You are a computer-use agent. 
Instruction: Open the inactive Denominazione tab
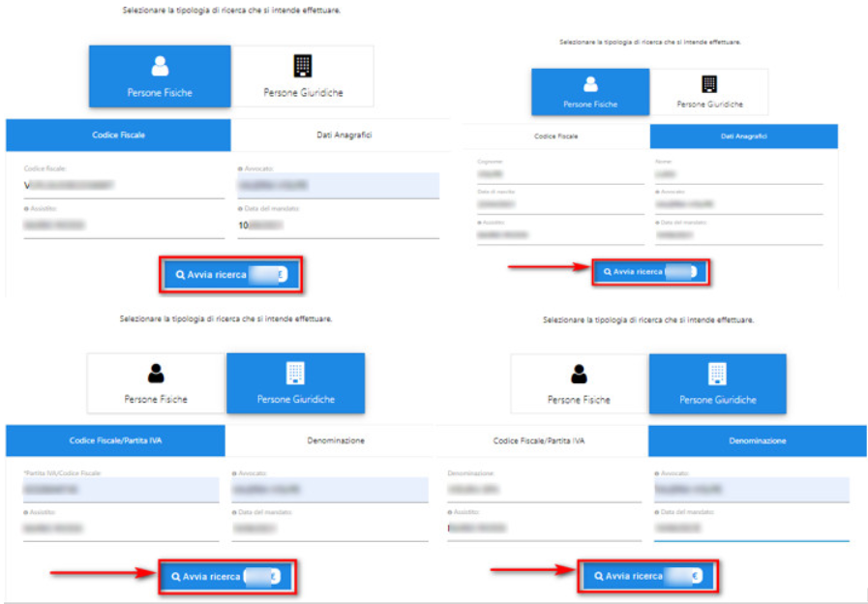[x=336, y=440]
